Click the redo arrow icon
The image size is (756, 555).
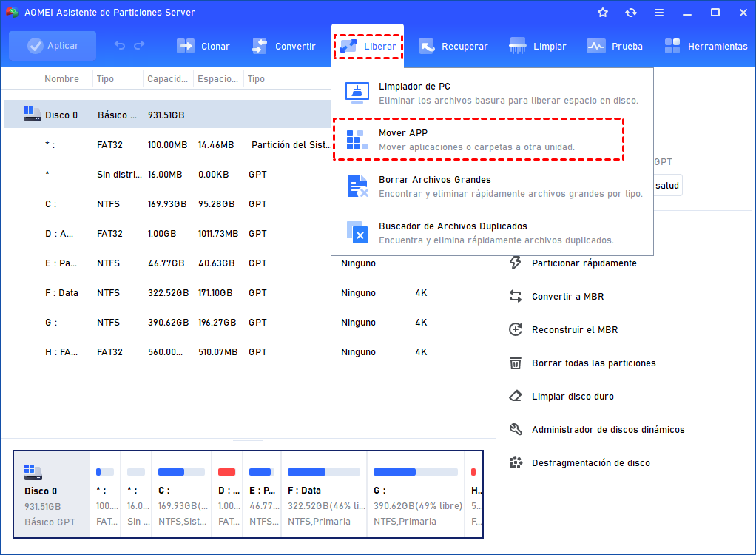pos(139,46)
